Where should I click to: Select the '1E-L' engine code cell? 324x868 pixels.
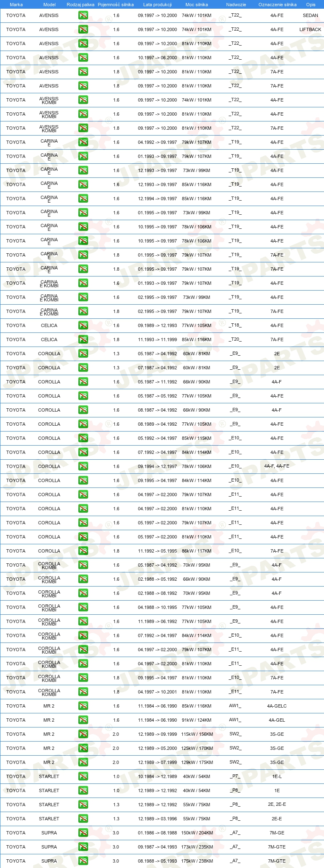click(277, 776)
